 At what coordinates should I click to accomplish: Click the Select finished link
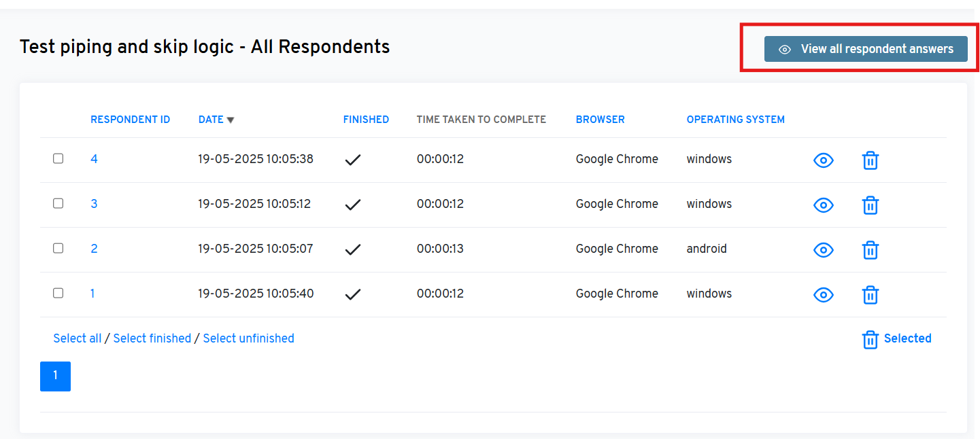tap(152, 338)
